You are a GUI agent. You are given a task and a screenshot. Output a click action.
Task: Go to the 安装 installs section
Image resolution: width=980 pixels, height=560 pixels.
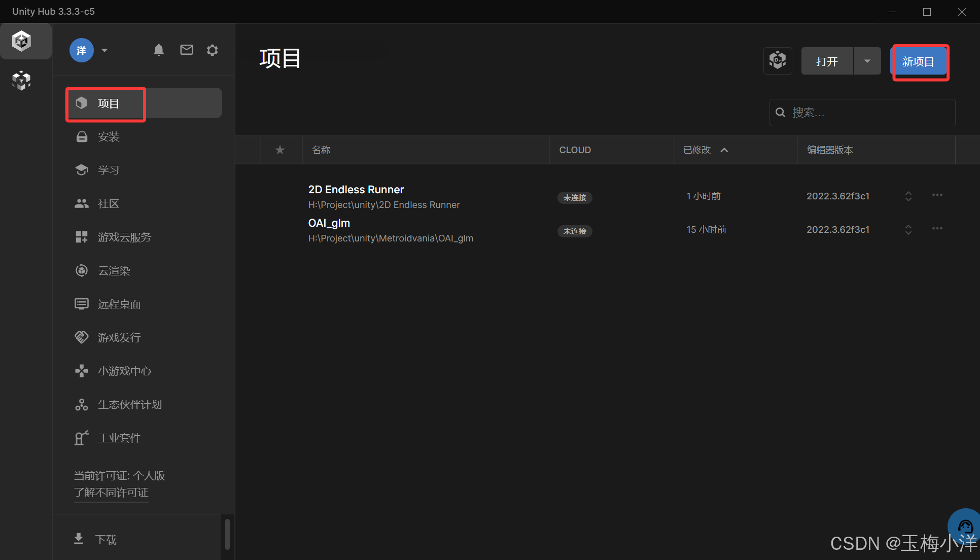(108, 137)
